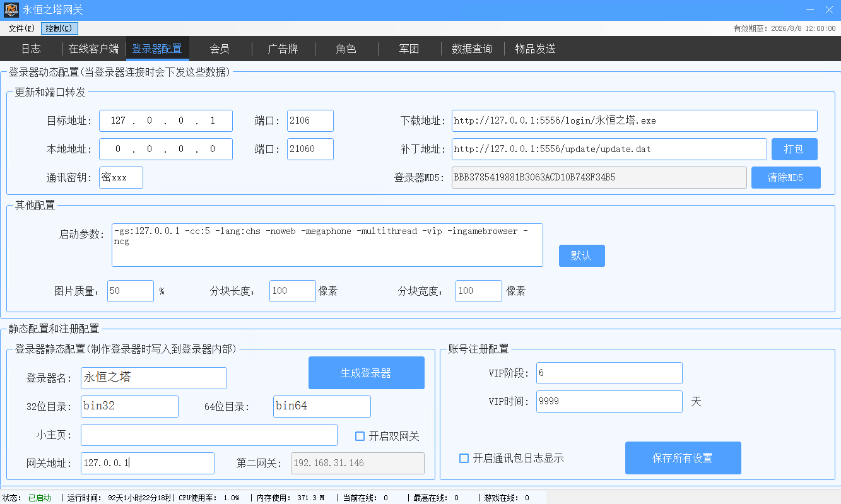The height and width of the screenshot is (504, 841).
Task: Click the disabled 第二网关 field
Action: coord(358,463)
